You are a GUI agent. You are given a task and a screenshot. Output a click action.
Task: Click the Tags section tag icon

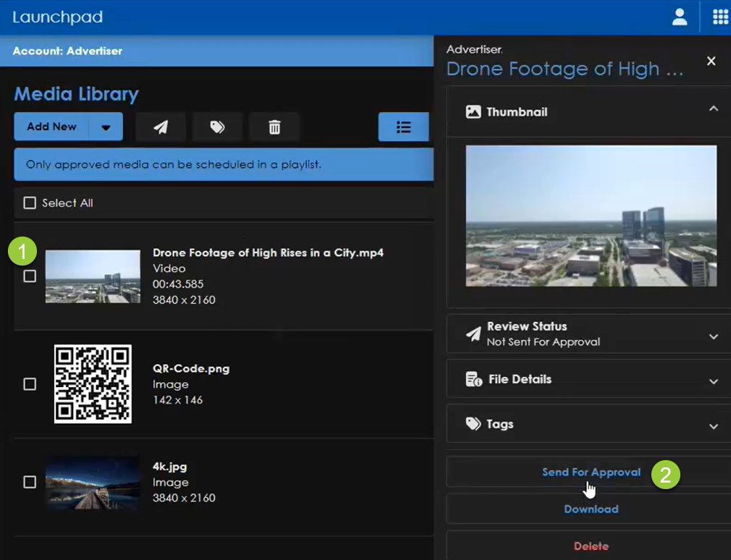tap(473, 424)
